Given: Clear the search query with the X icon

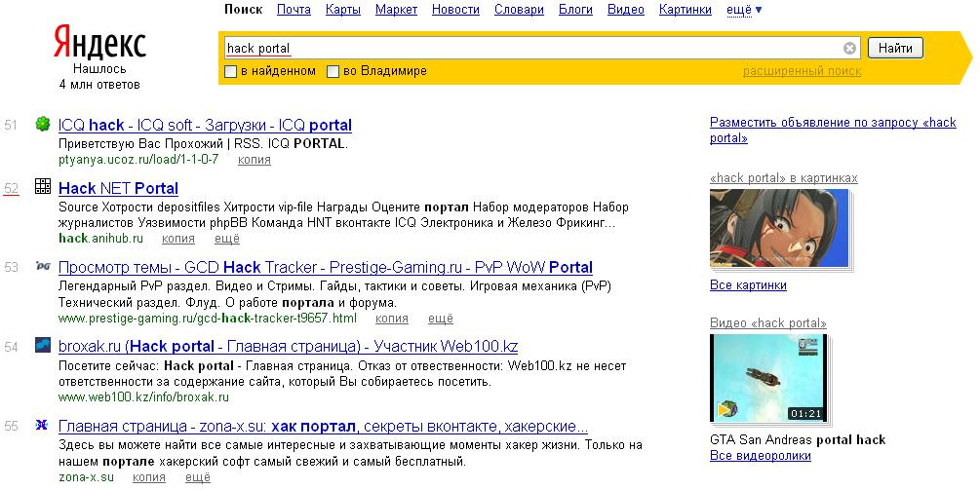Looking at the screenshot, I should tap(849, 48).
